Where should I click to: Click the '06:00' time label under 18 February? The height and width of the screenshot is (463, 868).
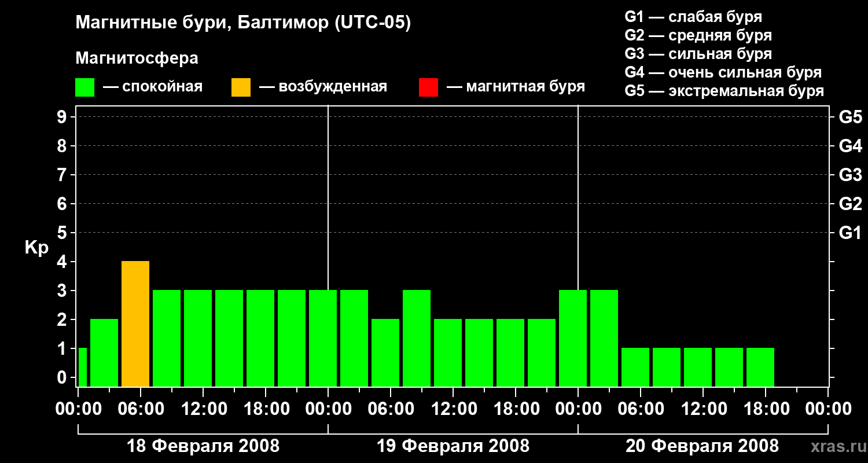pyautogui.click(x=141, y=409)
